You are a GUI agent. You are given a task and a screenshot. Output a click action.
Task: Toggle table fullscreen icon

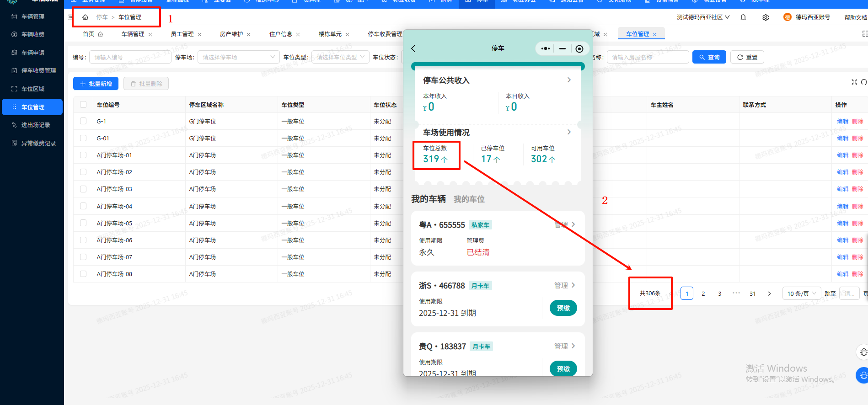click(x=854, y=82)
